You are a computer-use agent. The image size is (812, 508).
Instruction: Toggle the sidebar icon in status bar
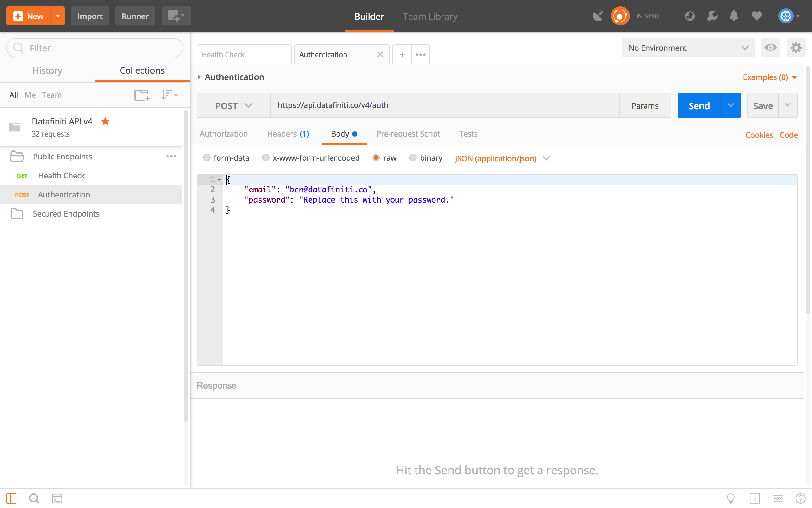[x=11, y=498]
